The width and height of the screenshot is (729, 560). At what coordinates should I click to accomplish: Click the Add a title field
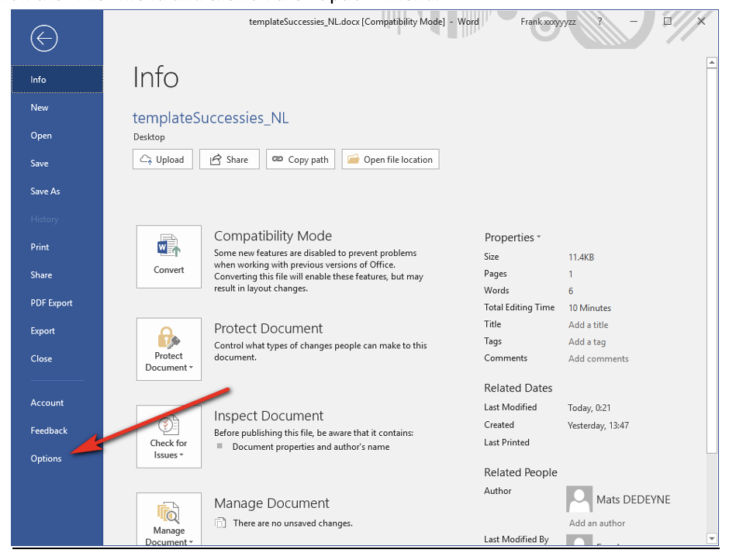click(588, 325)
